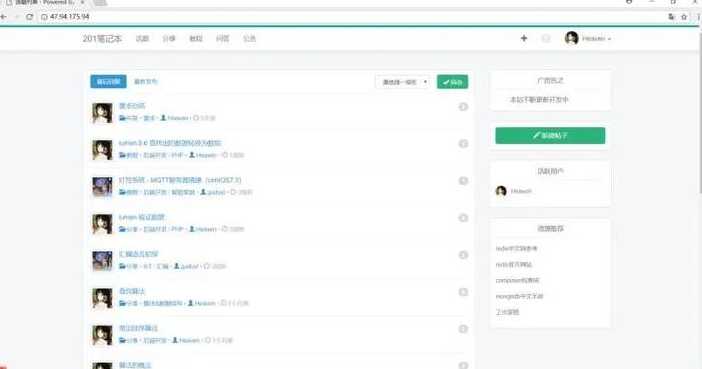
Task: Open the second navbar menu item
Action: click(169, 39)
